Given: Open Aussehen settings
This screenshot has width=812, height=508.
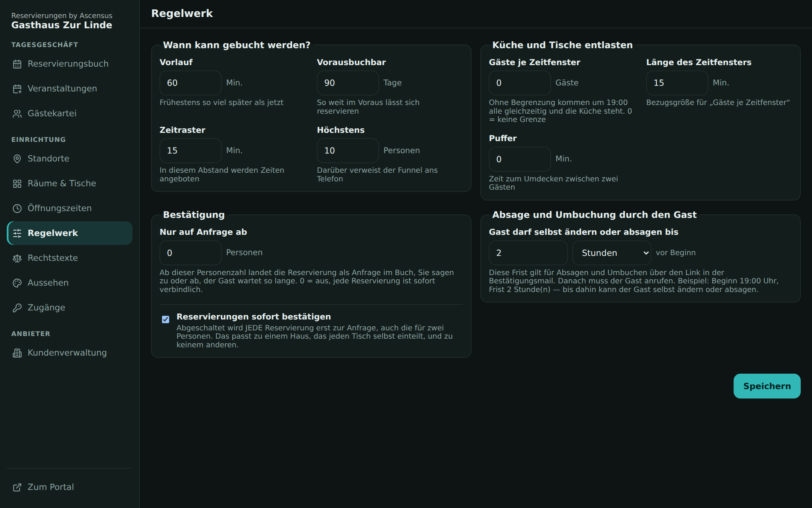Looking at the screenshot, I should pyautogui.click(x=70, y=283).
